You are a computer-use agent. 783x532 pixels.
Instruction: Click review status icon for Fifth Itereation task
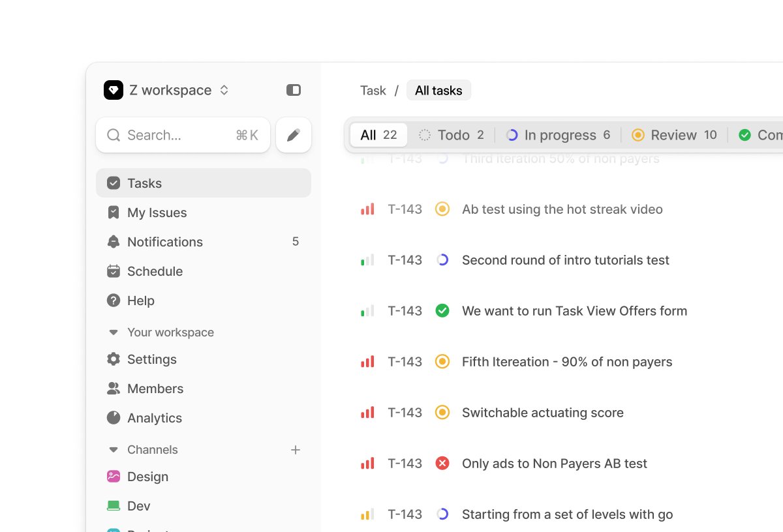coord(442,362)
